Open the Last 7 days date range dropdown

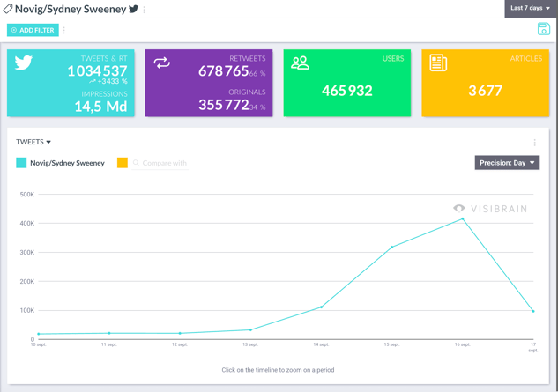tap(531, 8)
